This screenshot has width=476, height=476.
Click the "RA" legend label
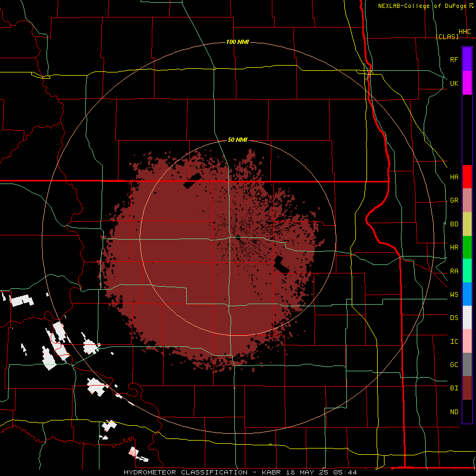[x=454, y=271]
